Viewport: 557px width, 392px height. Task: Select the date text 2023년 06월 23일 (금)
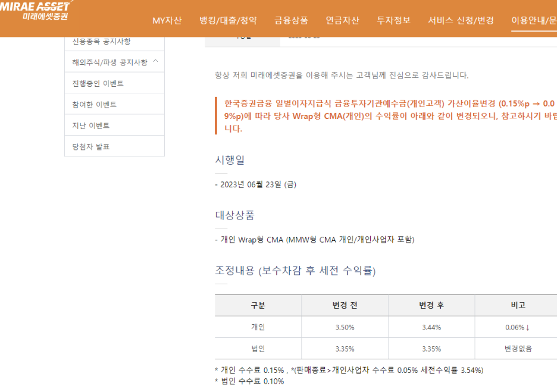click(x=258, y=184)
